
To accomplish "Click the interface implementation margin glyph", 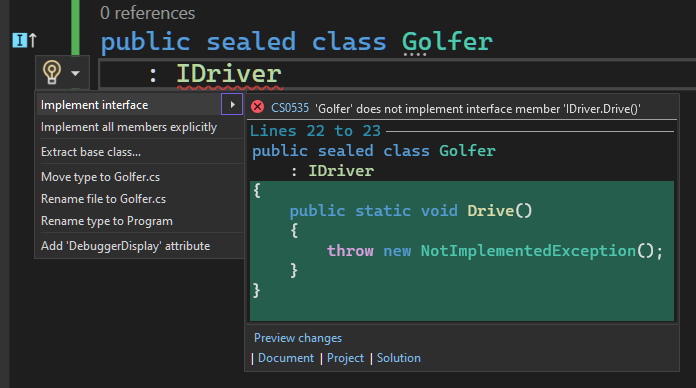I will click(x=24, y=40).
